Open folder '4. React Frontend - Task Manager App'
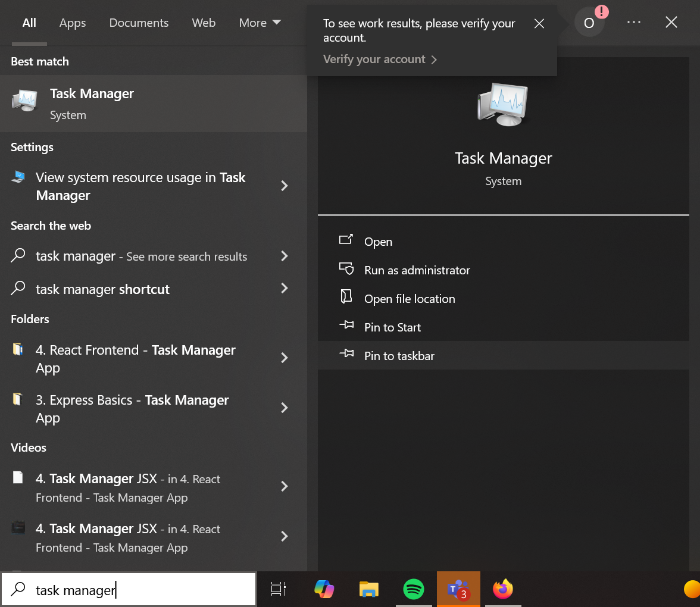This screenshot has width=700, height=607. (153, 358)
